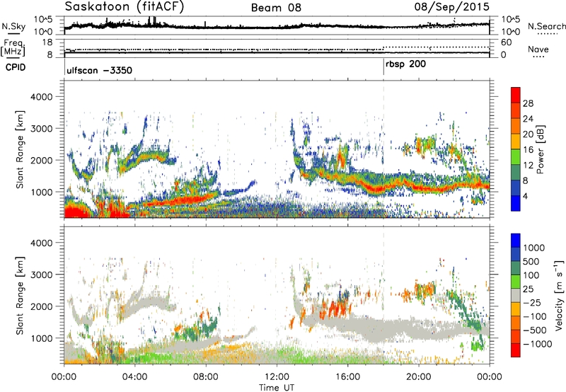Click the '-1000' tick on the velocity colorbar
The width and height of the screenshot is (566, 392).
pyautogui.click(x=538, y=344)
